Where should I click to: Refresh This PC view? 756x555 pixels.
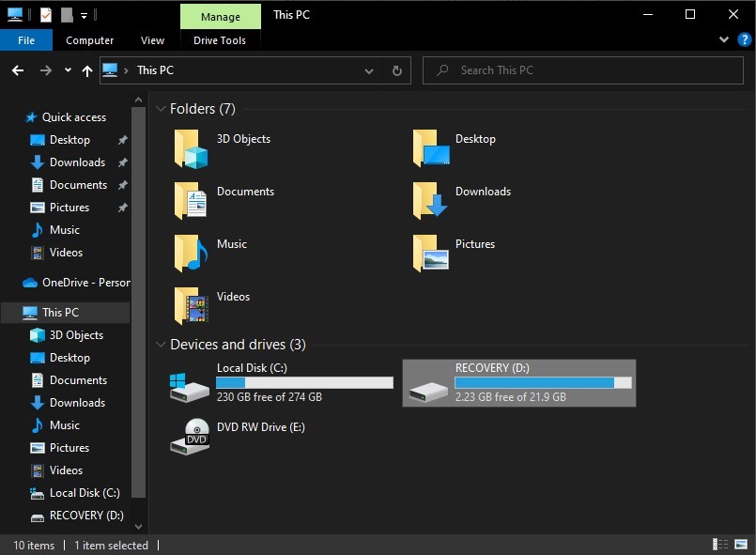[397, 71]
